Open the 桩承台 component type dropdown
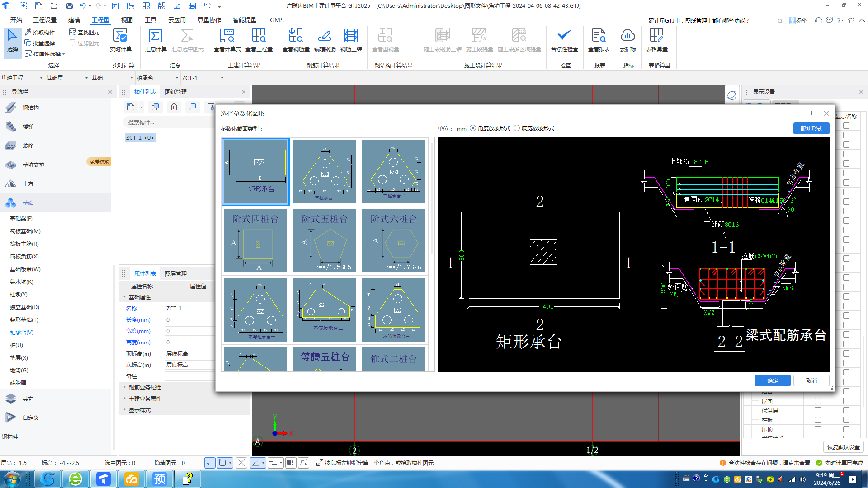This screenshot has width=868, height=488. 157,78
